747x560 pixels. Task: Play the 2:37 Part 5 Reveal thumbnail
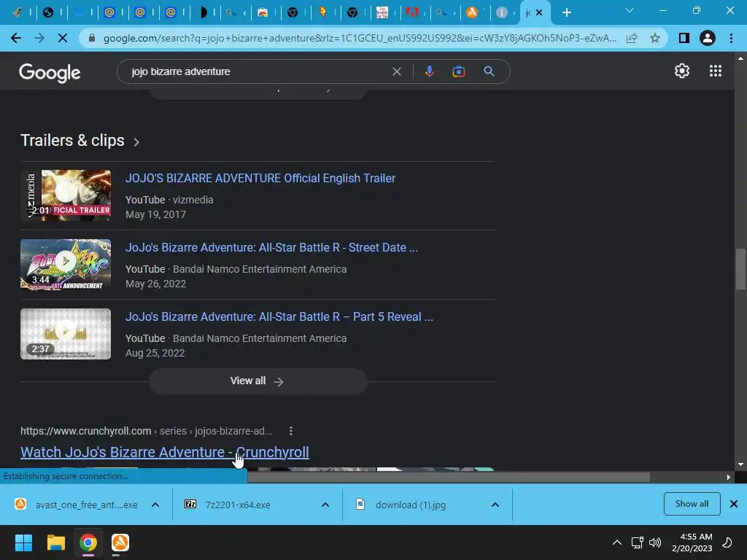coord(66,334)
